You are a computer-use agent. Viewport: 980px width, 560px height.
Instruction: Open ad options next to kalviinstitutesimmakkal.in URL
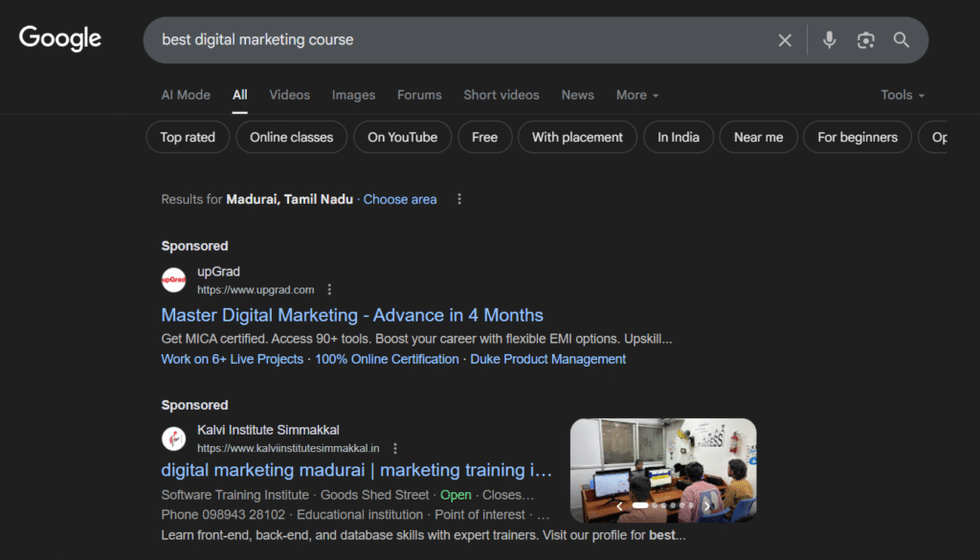tap(395, 448)
